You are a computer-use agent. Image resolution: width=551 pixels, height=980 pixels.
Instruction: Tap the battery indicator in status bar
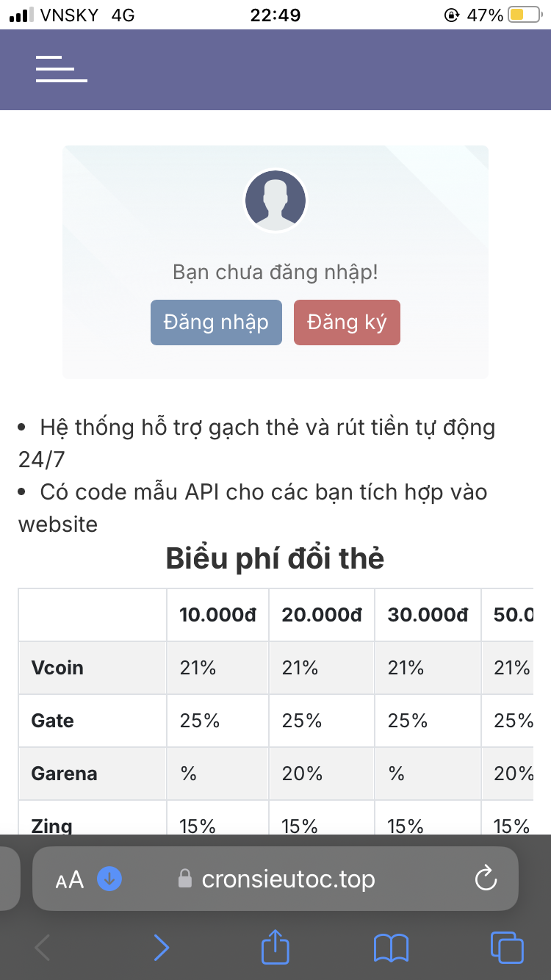[x=525, y=15]
